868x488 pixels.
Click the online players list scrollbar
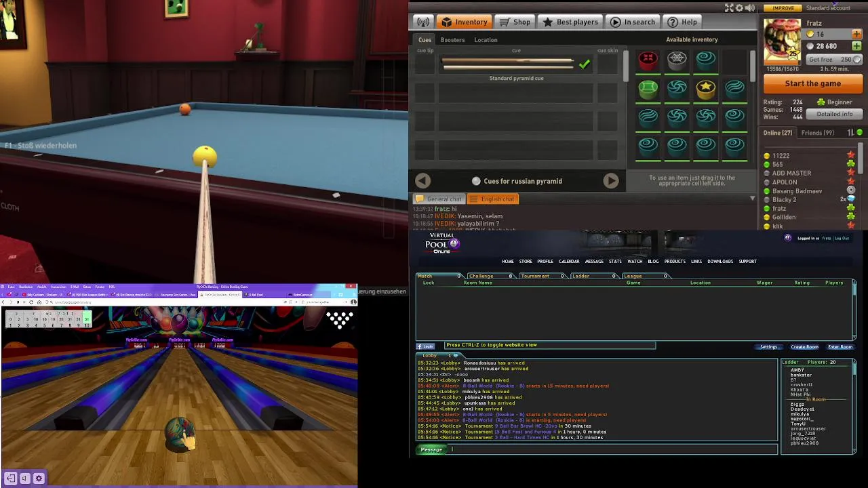pos(861,157)
